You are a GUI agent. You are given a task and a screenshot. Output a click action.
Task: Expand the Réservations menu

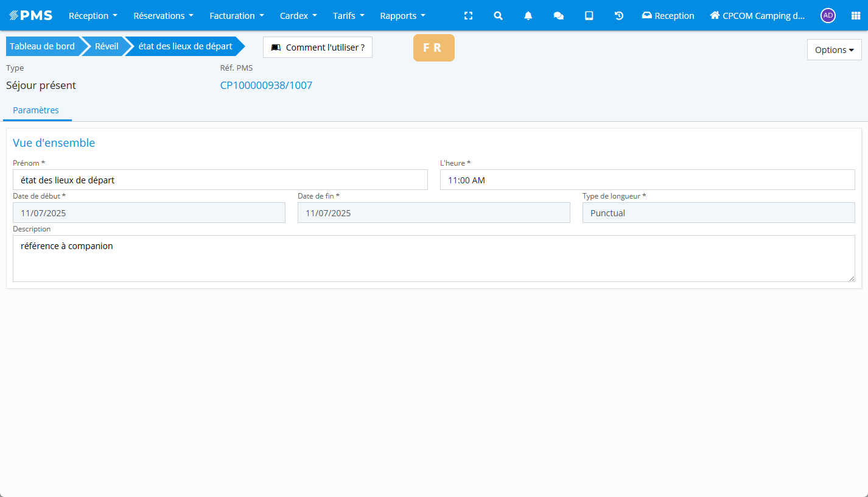pos(163,16)
